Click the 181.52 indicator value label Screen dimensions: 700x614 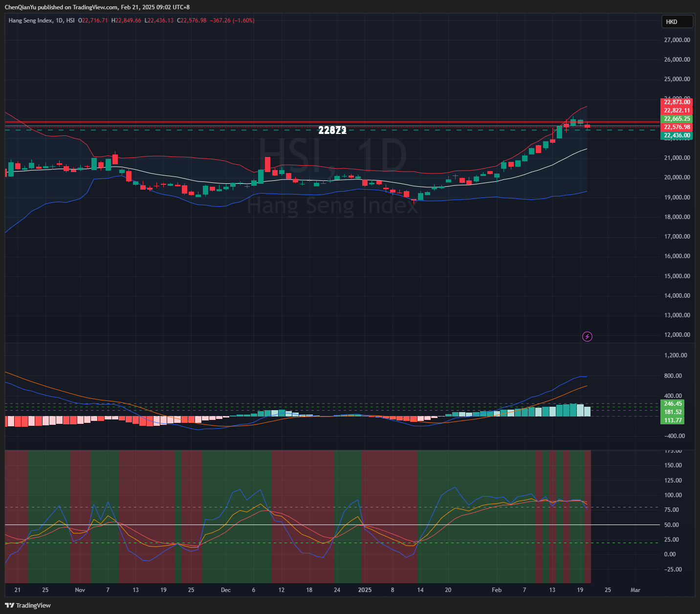coord(672,412)
